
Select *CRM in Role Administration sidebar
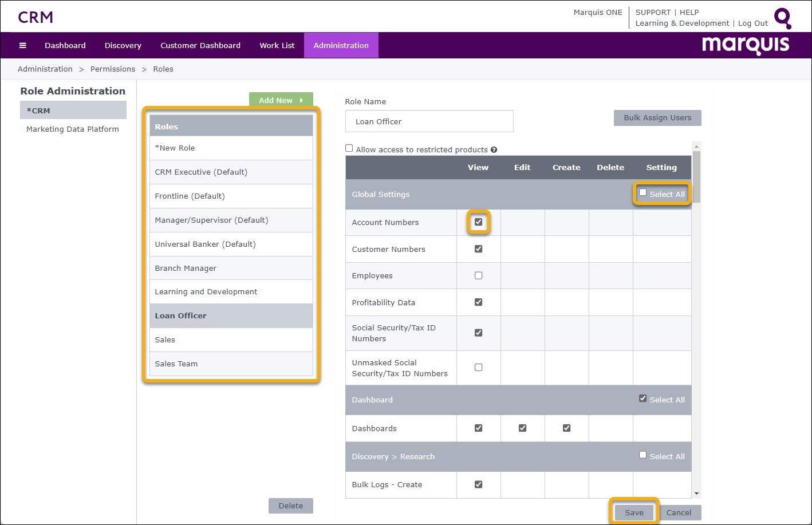pos(73,110)
